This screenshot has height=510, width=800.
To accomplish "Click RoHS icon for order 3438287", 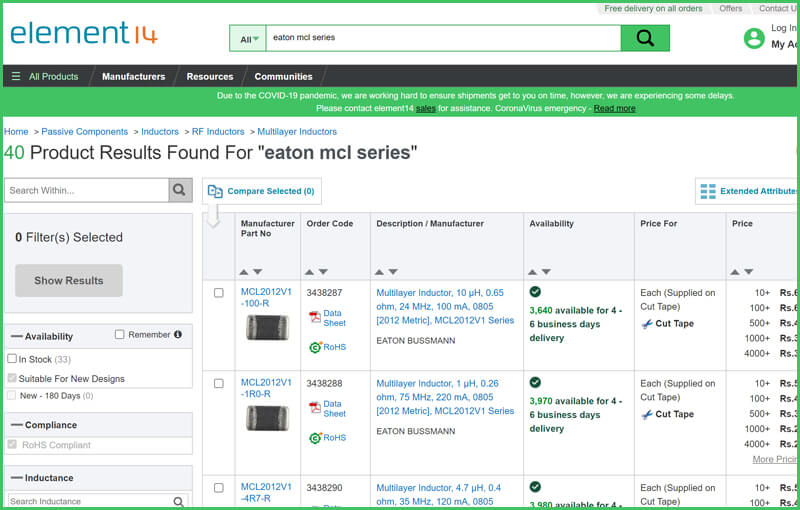I will (315, 347).
